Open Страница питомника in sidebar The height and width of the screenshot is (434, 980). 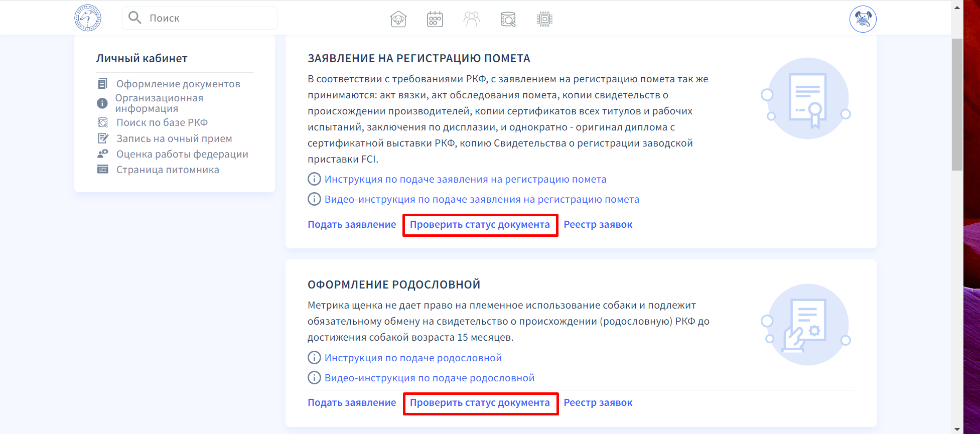[x=168, y=170]
